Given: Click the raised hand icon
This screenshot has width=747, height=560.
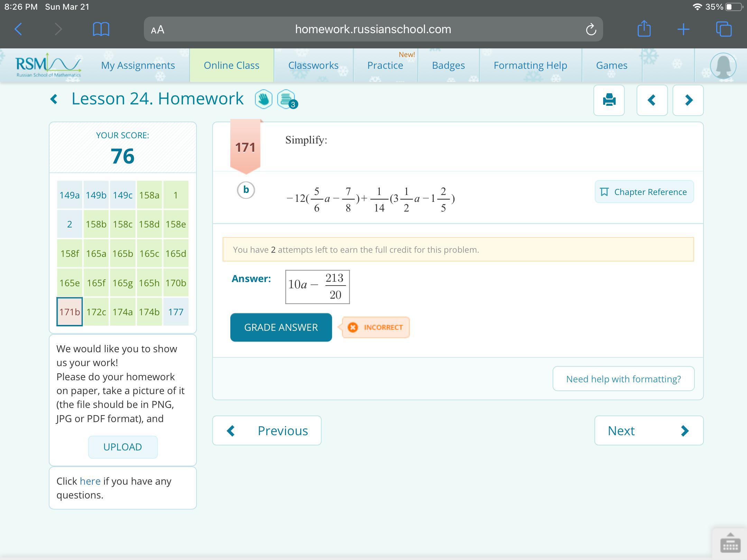Looking at the screenshot, I should 264,100.
